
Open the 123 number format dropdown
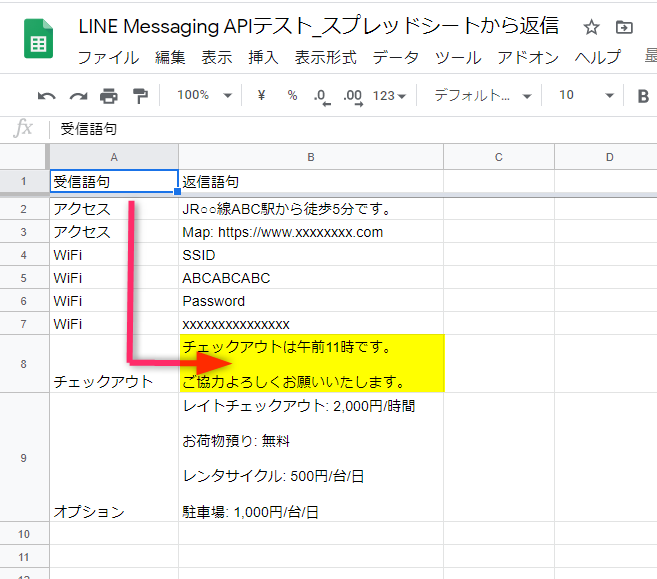pos(389,96)
